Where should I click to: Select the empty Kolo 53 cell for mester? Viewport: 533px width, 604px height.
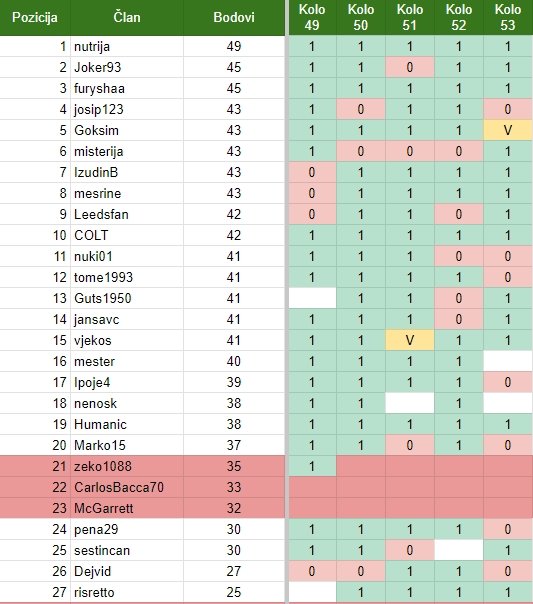point(508,361)
